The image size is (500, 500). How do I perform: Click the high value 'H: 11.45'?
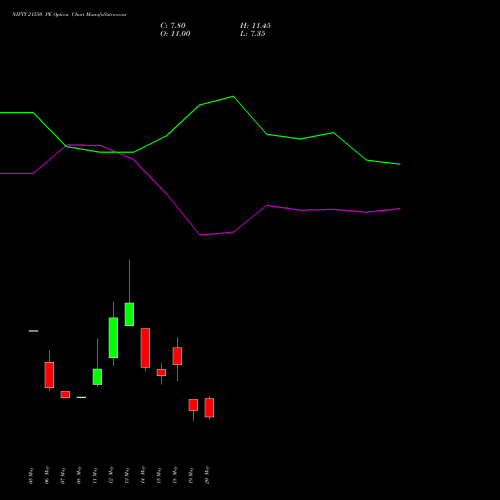[255, 26]
